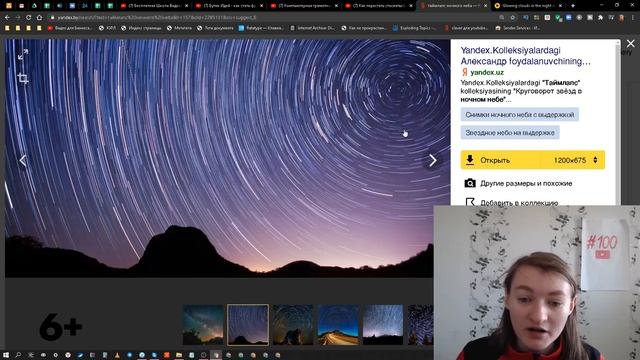Open the Yandex.Kolleksiyalardagi title link
Viewport: 640px width, 360px height.
point(525,56)
